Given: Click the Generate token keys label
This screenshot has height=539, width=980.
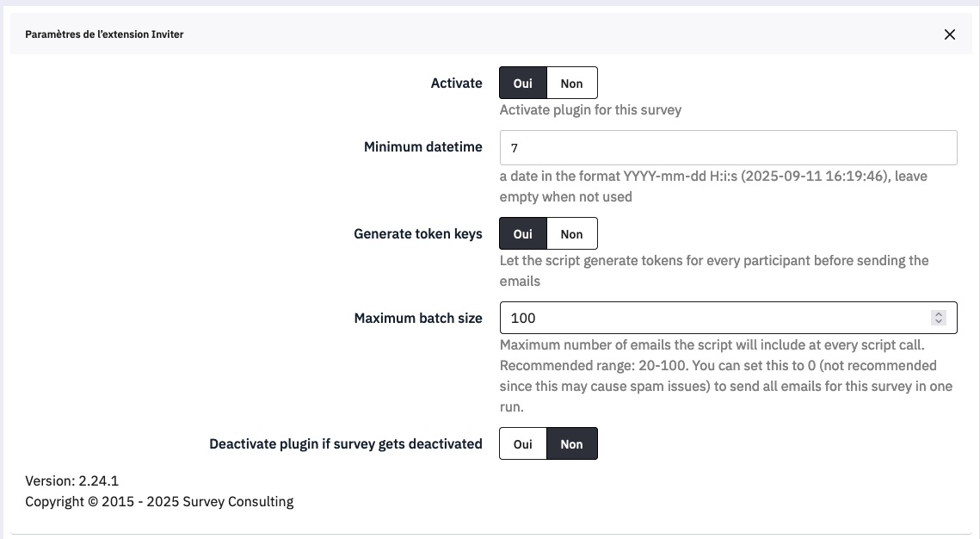Looking at the screenshot, I should (418, 234).
